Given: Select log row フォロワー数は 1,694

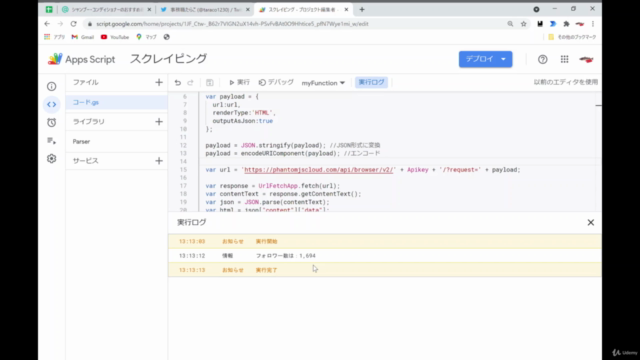Looking at the screenshot, I should [x=384, y=256].
